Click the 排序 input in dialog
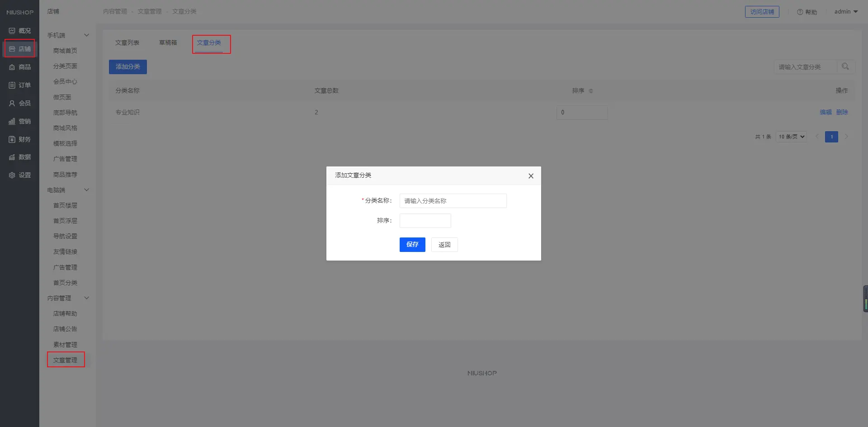Image resolution: width=868 pixels, height=427 pixels. coord(425,221)
